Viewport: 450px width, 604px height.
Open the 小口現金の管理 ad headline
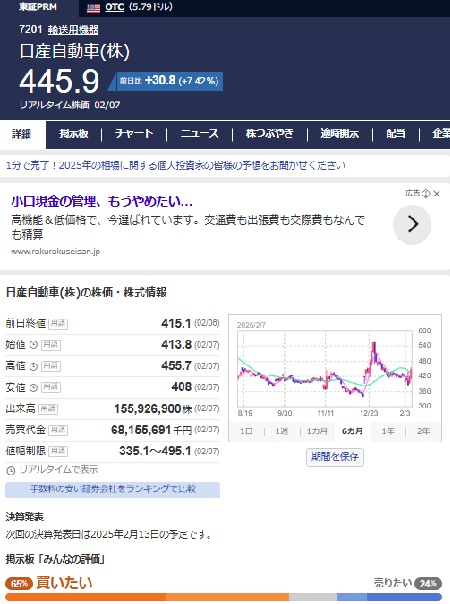(102, 201)
